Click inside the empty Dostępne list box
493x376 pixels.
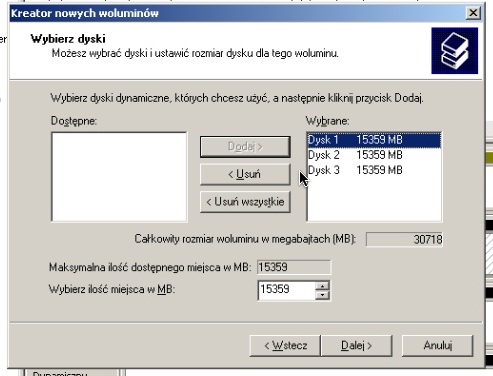pyautogui.click(x=119, y=177)
